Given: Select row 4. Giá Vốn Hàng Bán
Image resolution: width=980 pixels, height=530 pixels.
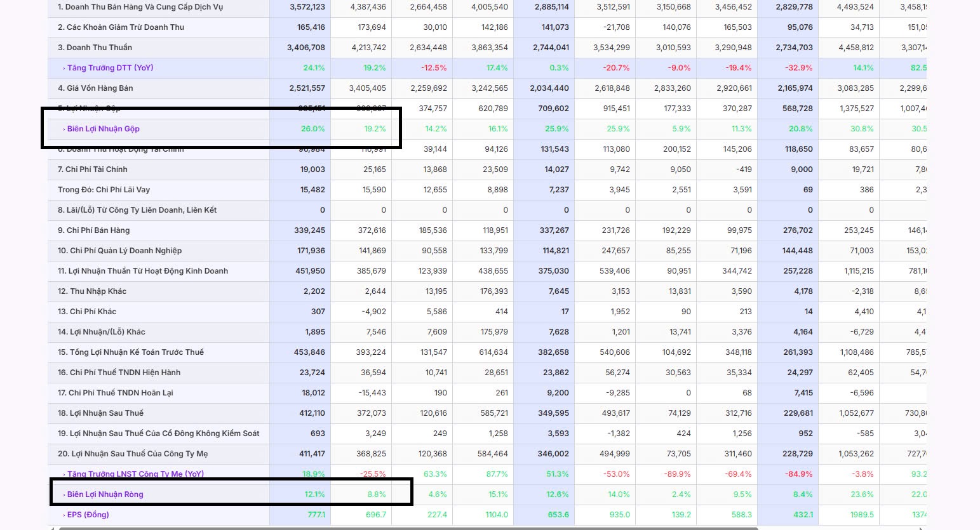Looking at the screenshot, I should coord(95,88).
